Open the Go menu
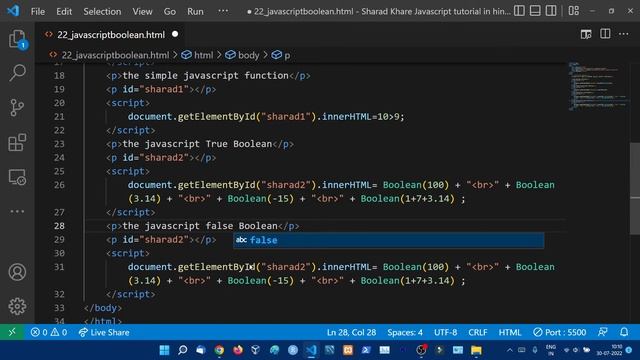 (170, 11)
